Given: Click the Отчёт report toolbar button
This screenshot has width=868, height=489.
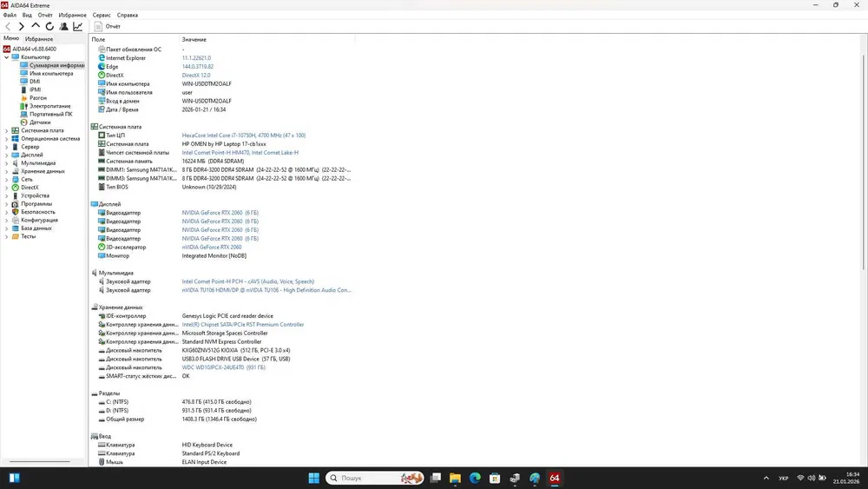Looking at the screenshot, I should [x=108, y=26].
